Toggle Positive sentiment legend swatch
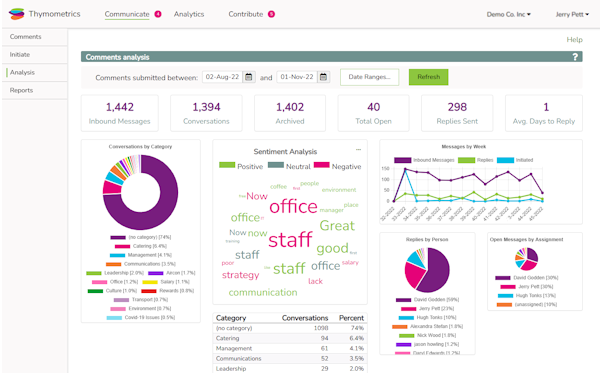Screen dimensions: 600x373 [227, 165]
